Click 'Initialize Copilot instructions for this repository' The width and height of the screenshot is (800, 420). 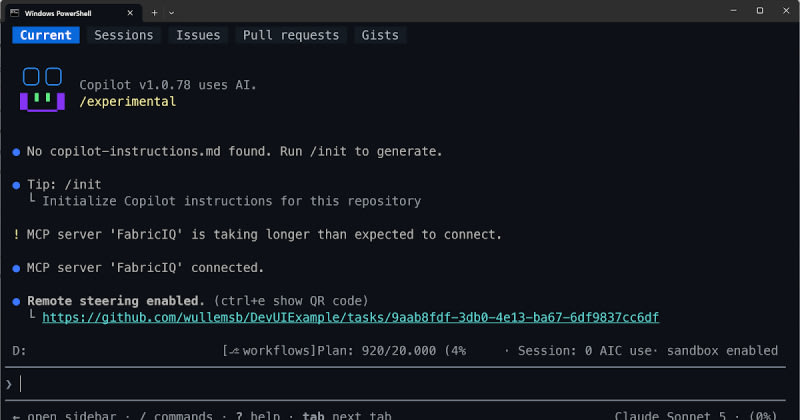pyautogui.click(x=232, y=201)
